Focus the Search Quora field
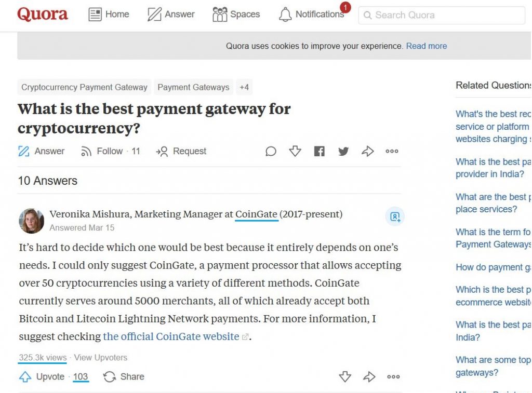Viewport: 532px width, 393px height. click(442, 15)
